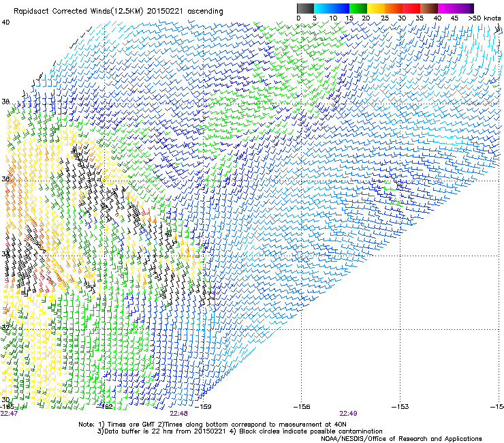Click the longitude label '-162'
504x443 pixels.
coord(105,407)
